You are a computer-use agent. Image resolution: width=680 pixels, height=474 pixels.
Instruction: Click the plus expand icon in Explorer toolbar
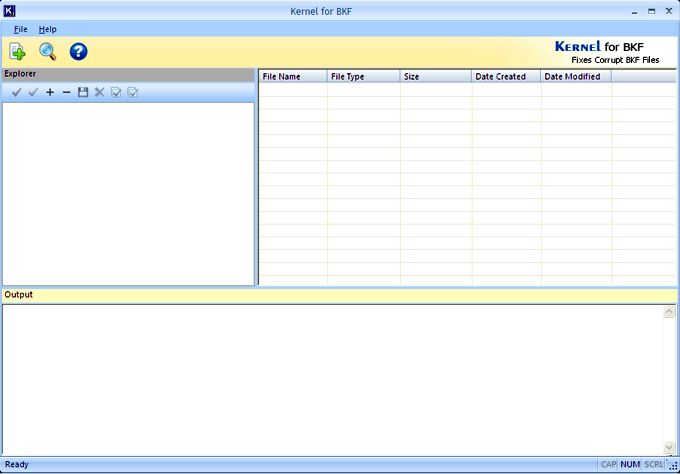pyautogui.click(x=50, y=92)
